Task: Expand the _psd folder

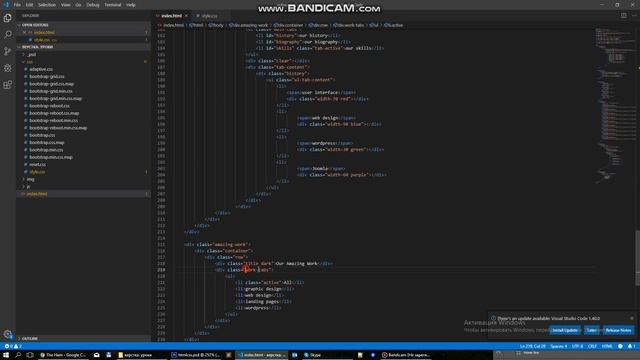Action: 32,54
